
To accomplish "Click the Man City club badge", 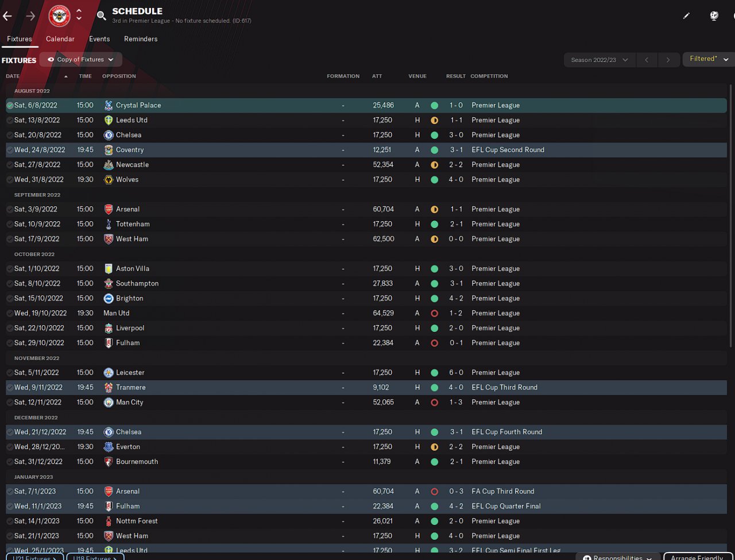I will point(109,403).
